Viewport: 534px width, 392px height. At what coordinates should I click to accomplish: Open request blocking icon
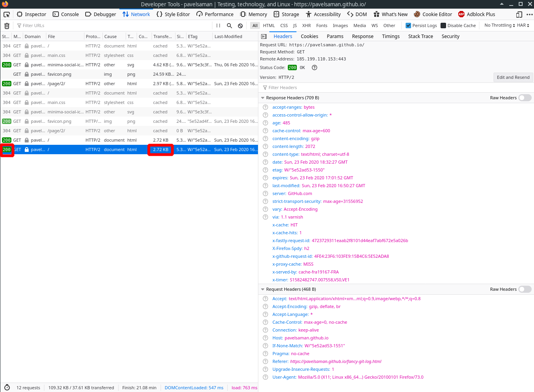[x=240, y=26]
